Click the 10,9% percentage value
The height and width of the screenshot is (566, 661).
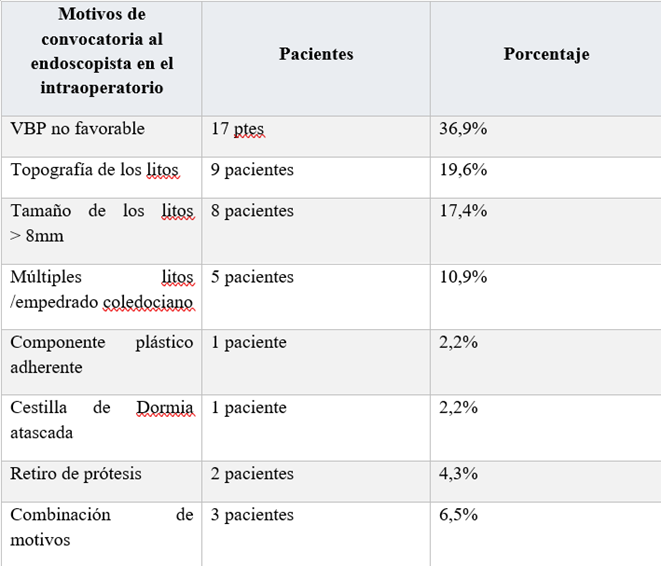[463, 277]
